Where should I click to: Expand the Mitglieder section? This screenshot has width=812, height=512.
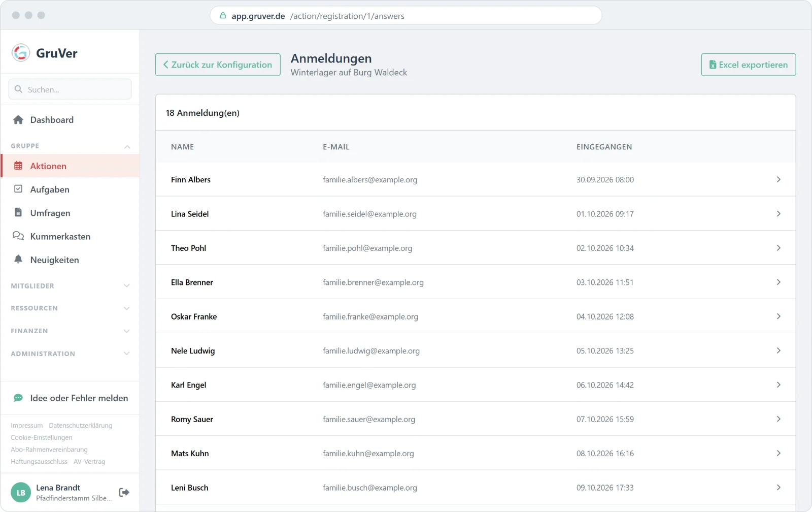pyautogui.click(x=70, y=285)
